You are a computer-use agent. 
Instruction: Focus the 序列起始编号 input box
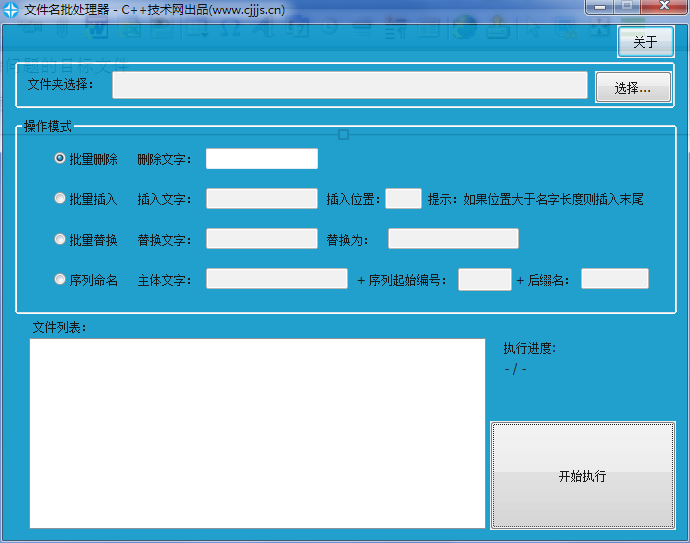(484, 279)
